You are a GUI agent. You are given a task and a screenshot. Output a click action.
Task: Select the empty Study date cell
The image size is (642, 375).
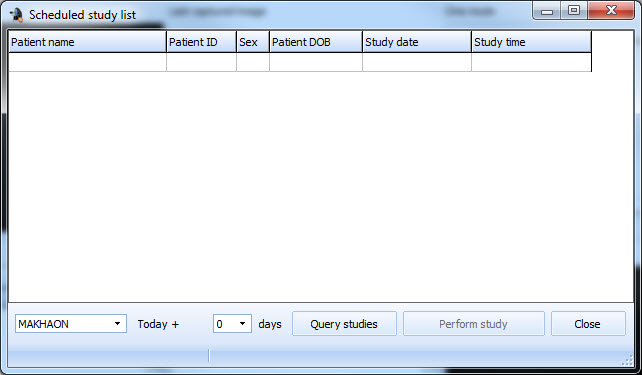pyautogui.click(x=417, y=62)
